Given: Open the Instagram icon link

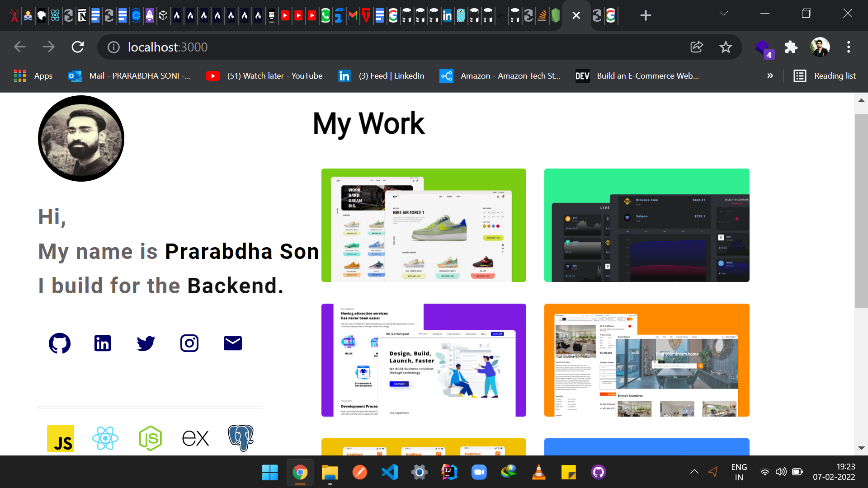Looking at the screenshot, I should (189, 343).
